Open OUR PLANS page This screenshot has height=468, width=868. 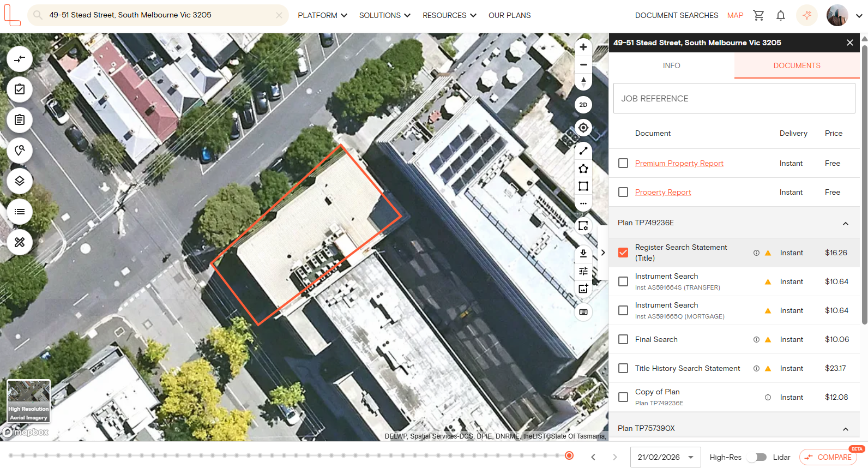[x=510, y=15]
